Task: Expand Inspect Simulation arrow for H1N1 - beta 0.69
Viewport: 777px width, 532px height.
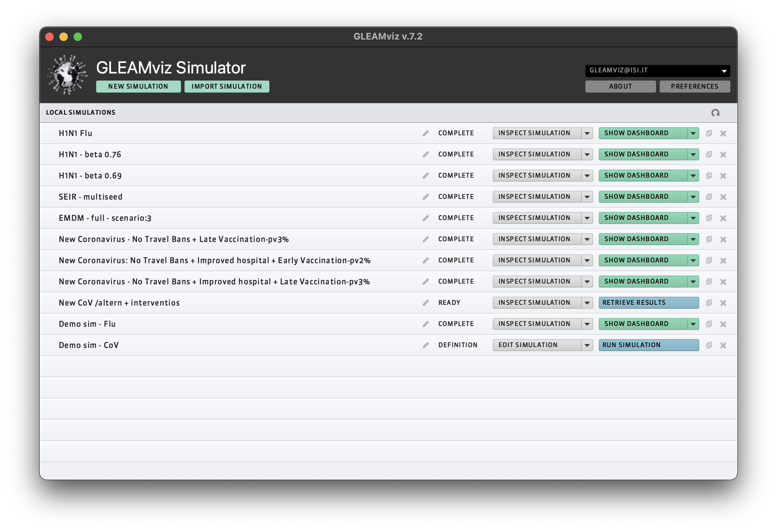Action: click(x=587, y=176)
